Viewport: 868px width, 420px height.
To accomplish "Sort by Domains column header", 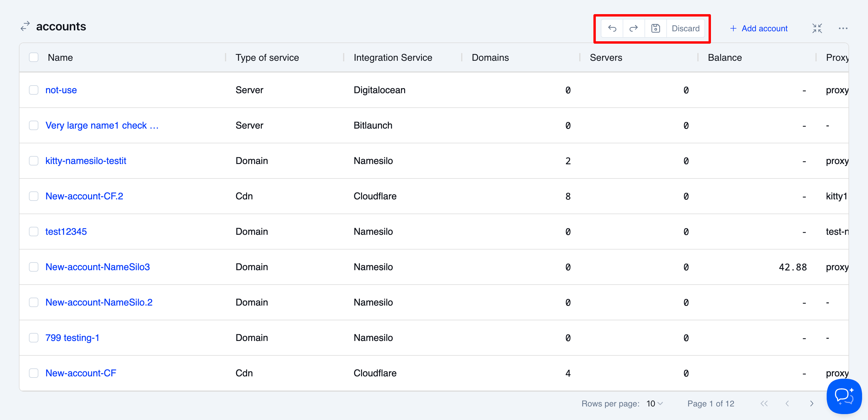I will point(490,58).
